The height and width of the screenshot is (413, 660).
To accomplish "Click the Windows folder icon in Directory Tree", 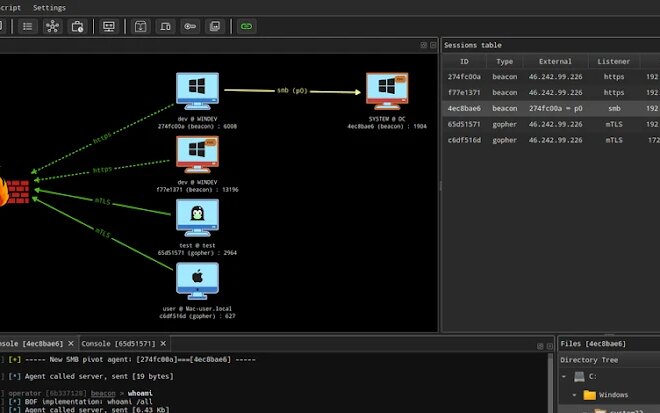I will pos(589,395).
